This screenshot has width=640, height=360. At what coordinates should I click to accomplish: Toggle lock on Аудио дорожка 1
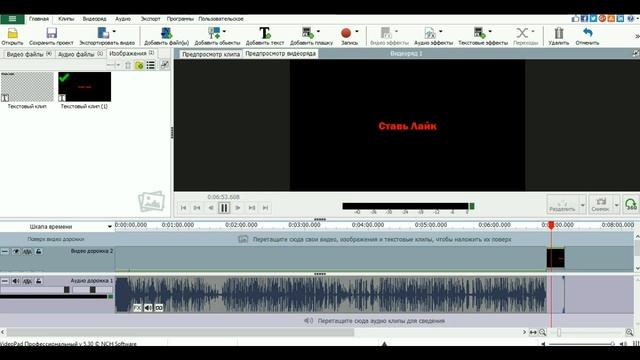pos(38,281)
